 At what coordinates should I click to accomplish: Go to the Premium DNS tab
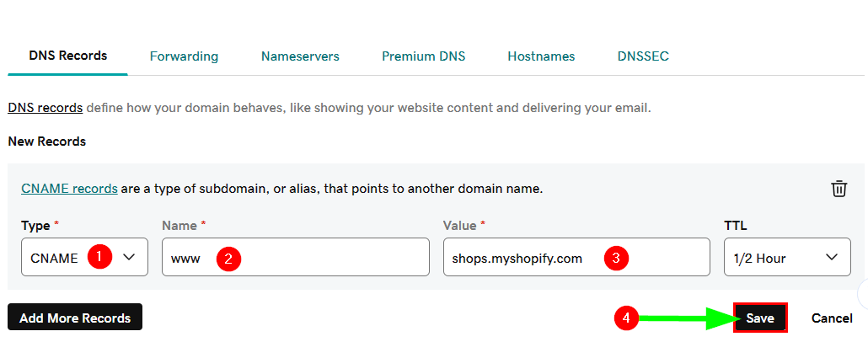[423, 56]
